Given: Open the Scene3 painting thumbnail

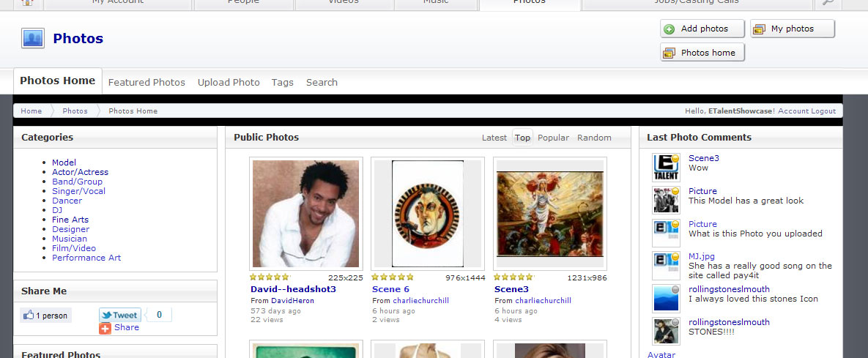Looking at the screenshot, I should [550, 214].
